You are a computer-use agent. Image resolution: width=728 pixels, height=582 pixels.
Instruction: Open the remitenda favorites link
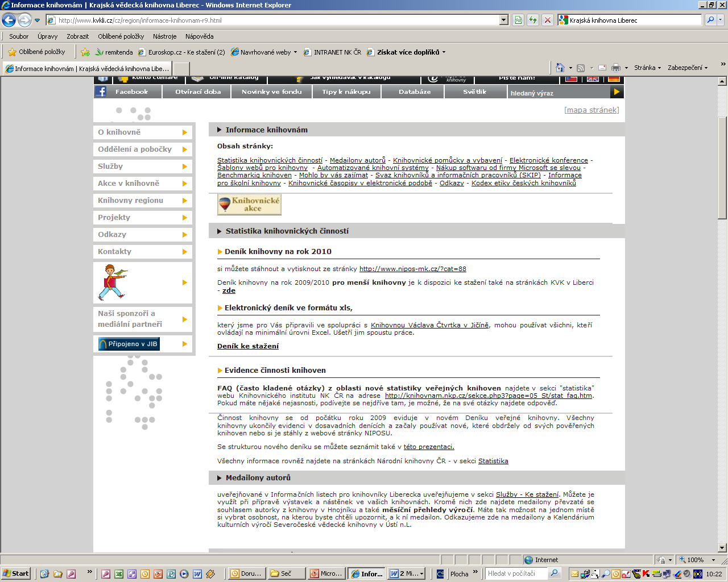pos(114,52)
